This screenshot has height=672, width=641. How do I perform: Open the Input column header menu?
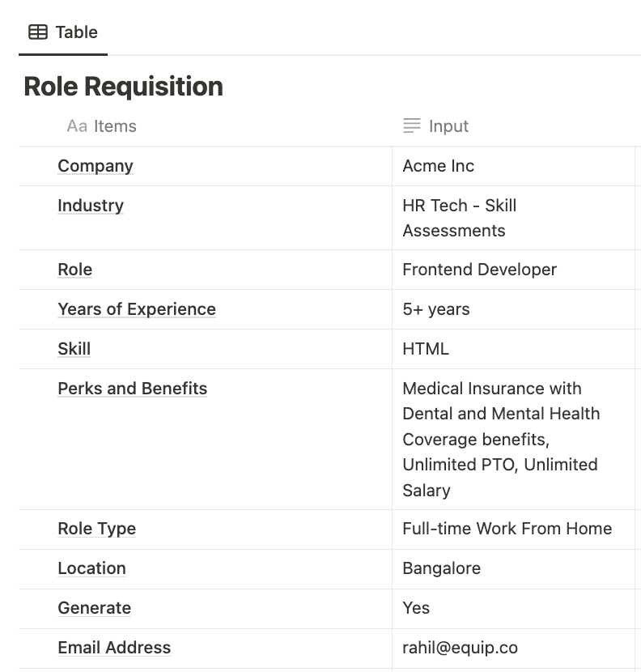[448, 126]
